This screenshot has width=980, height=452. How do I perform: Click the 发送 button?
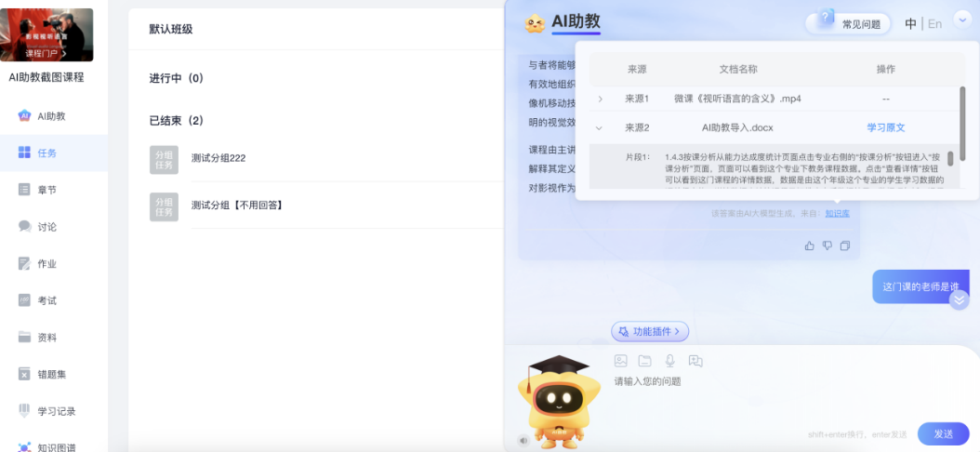pos(943,434)
